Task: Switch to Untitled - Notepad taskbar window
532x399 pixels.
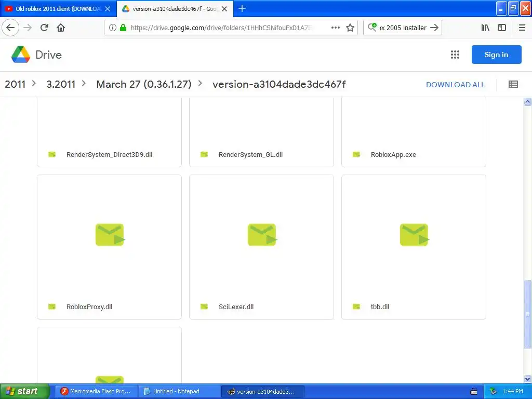Action: [179, 391]
